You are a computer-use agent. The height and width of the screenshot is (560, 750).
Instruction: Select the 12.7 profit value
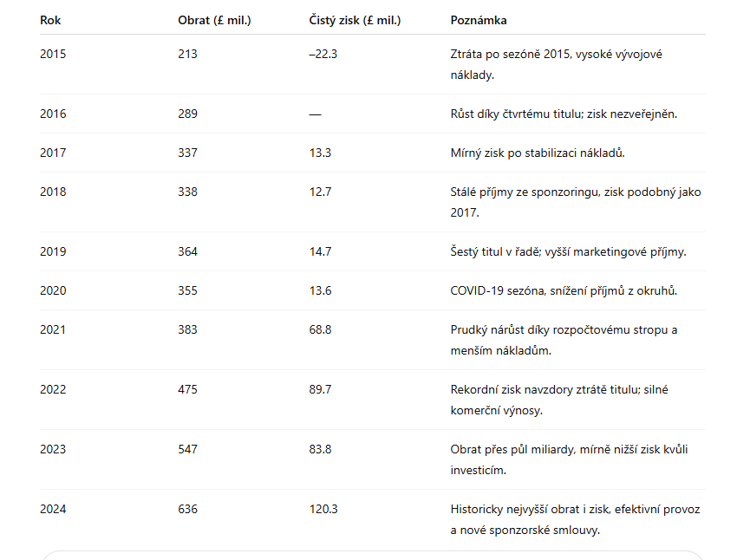click(320, 192)
